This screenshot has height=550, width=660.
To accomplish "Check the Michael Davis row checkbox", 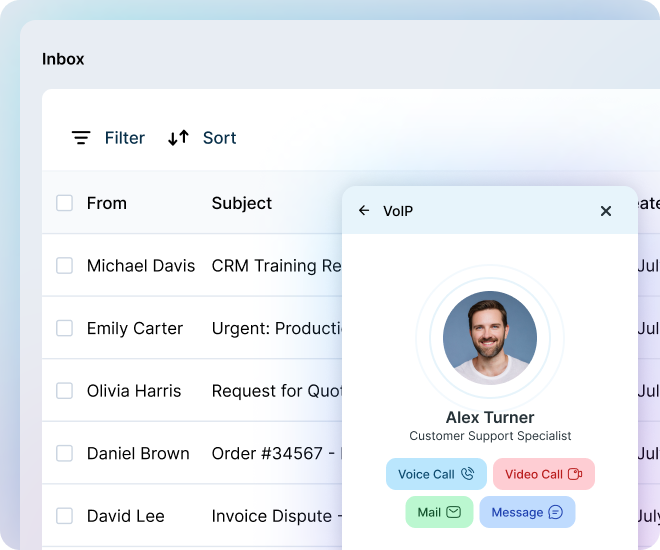I will 64,266.
